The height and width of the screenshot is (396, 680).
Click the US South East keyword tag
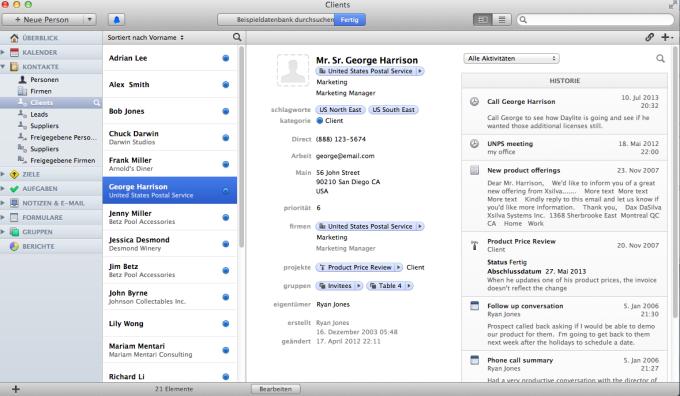pyautogui.click(x=393, y=110)
